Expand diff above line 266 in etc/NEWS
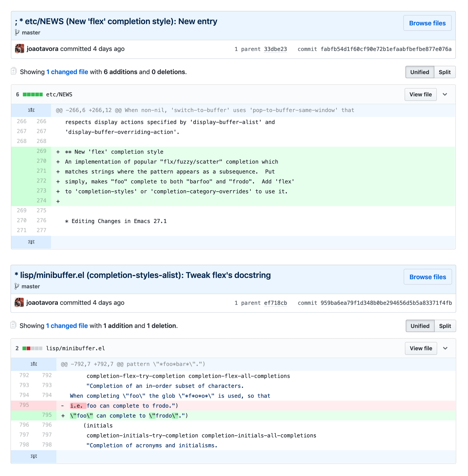Screen dimensions: 468x476 (x=31, y=110)
